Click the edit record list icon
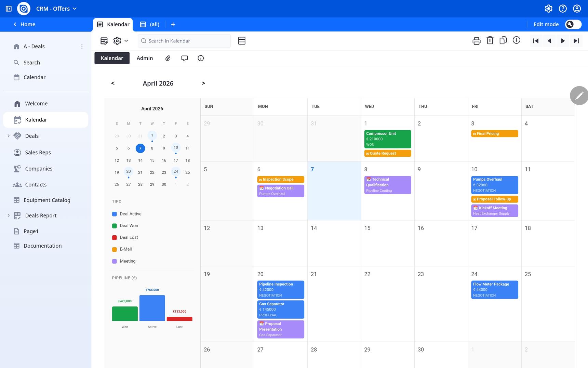This screenshot has height=368, width=588. 104,41
